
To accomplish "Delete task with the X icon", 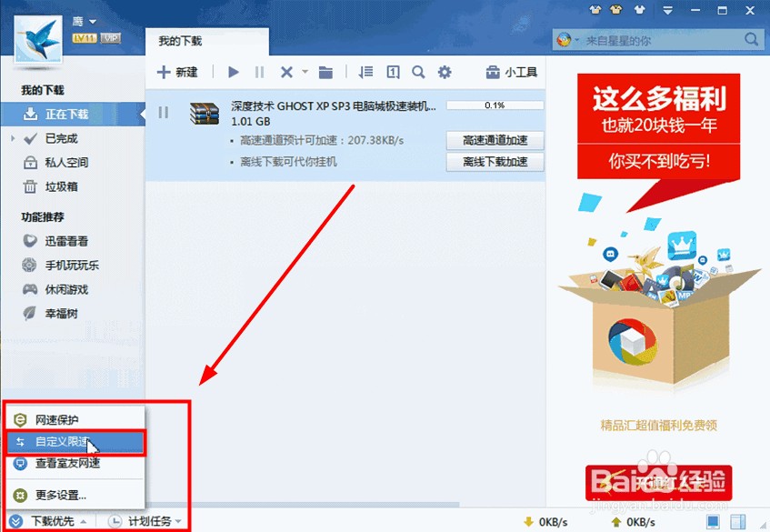I will coord(286,72).
